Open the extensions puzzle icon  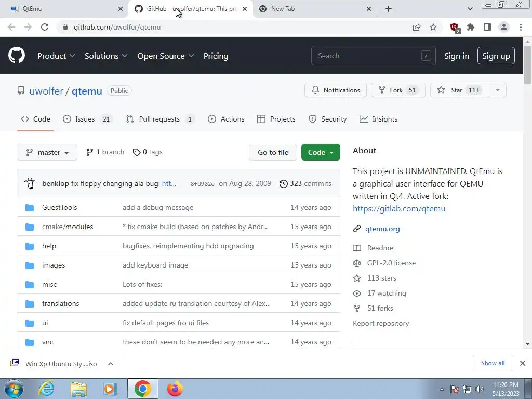(x=471, y=27)
